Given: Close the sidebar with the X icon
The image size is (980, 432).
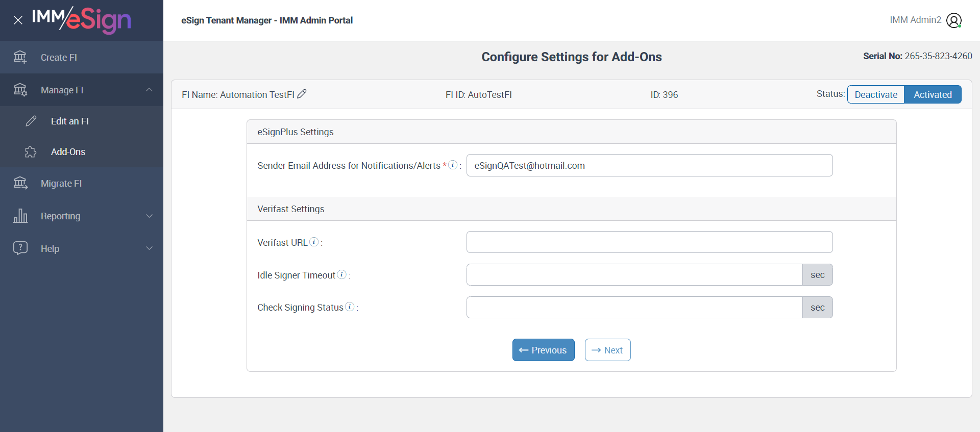Looking at the screenshot, I should click(18, 20).
